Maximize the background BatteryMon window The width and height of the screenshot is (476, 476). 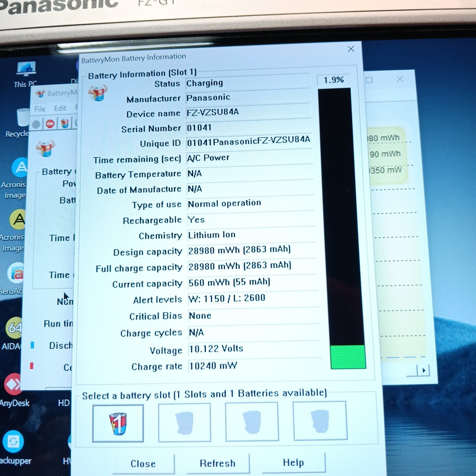369,80
